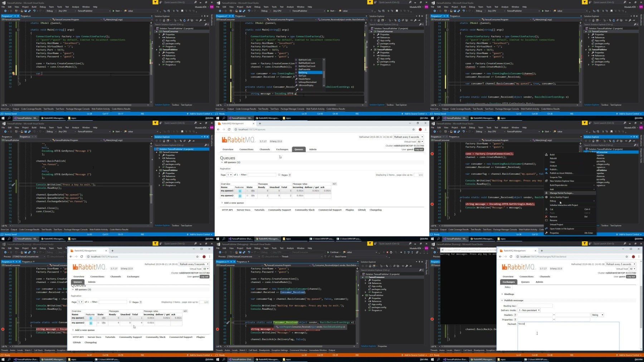Image resolution: width=644 pixels, height=362 pixels.
Task: Switch to the Queues tab in the bottom-right frame
Action: click(x=525, y=282)
